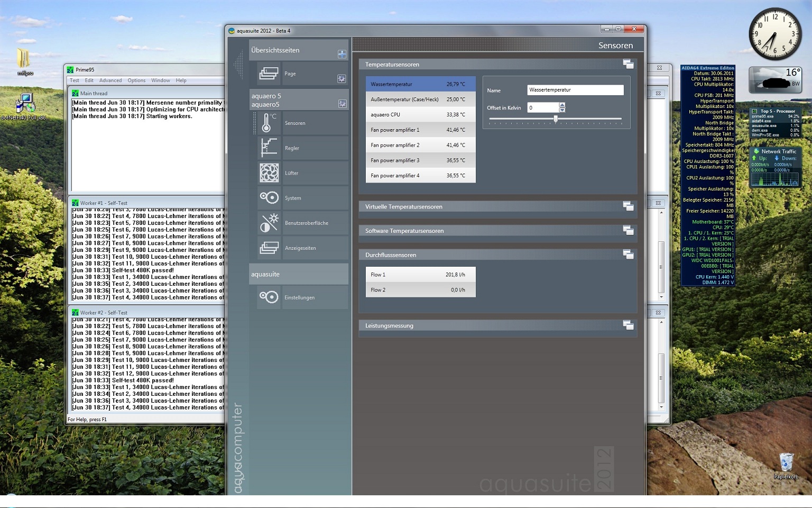Screen dimensions: 812x508
Task: Open the Help menu in Prime95
Action: tap(181, 80)
